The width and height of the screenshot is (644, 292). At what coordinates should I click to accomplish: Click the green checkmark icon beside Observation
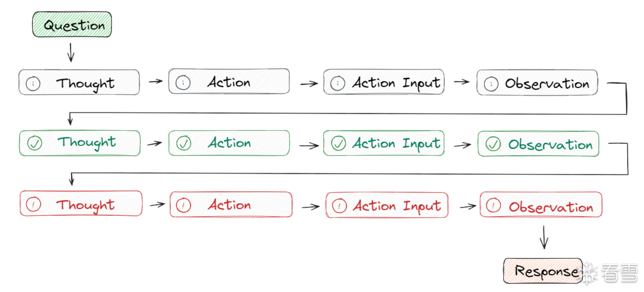pos(493,144)
